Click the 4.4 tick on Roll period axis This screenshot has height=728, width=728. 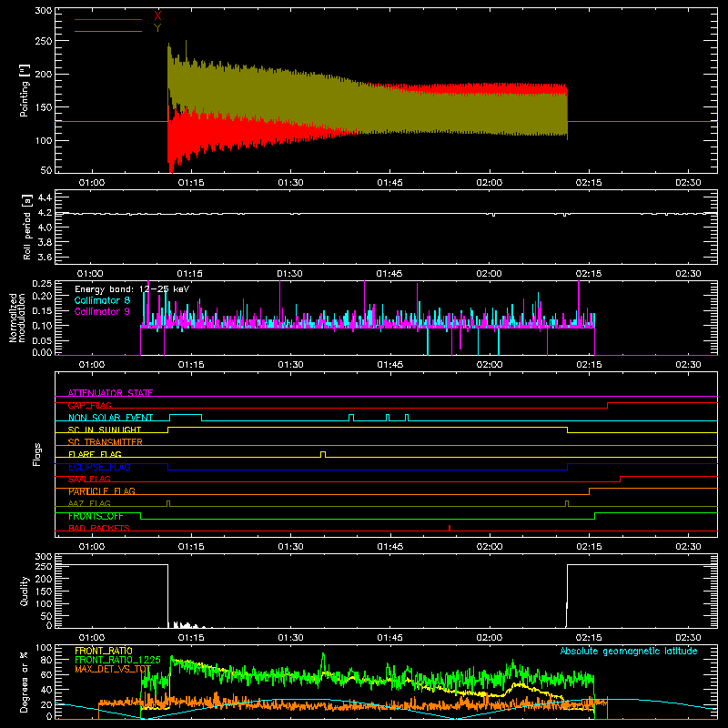(x=45, y=197)
